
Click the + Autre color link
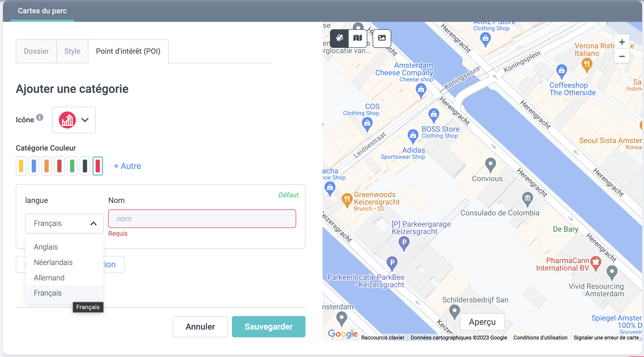click(127, 166)
